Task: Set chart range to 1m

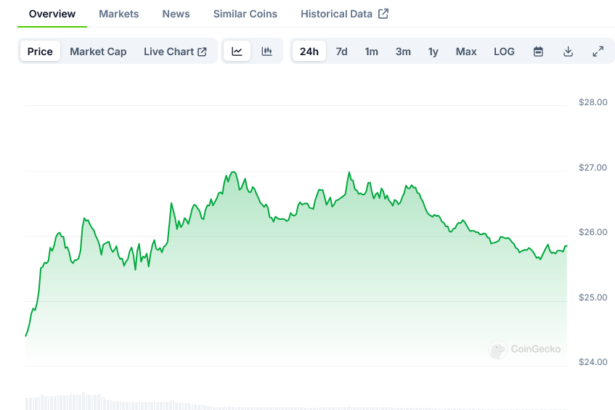Action: (x=371, y=52)
